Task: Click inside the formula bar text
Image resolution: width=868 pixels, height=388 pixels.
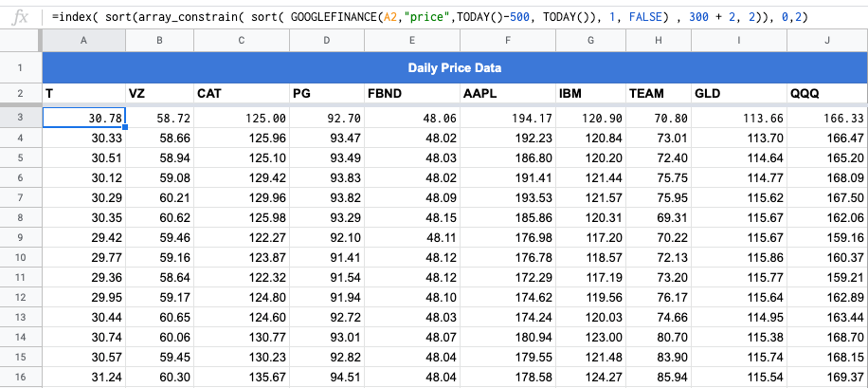Action: (429, 18)
